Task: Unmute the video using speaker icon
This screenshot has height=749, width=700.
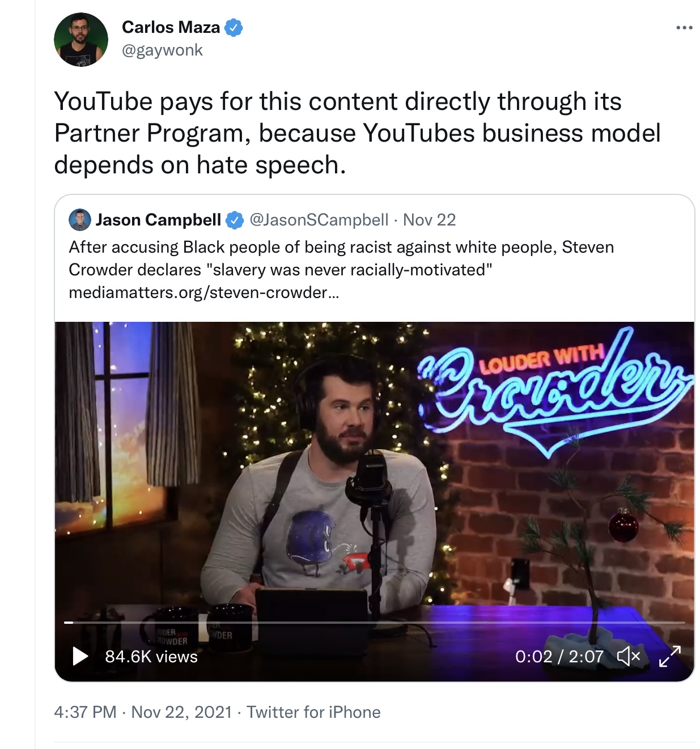Action: coord(628,656)
